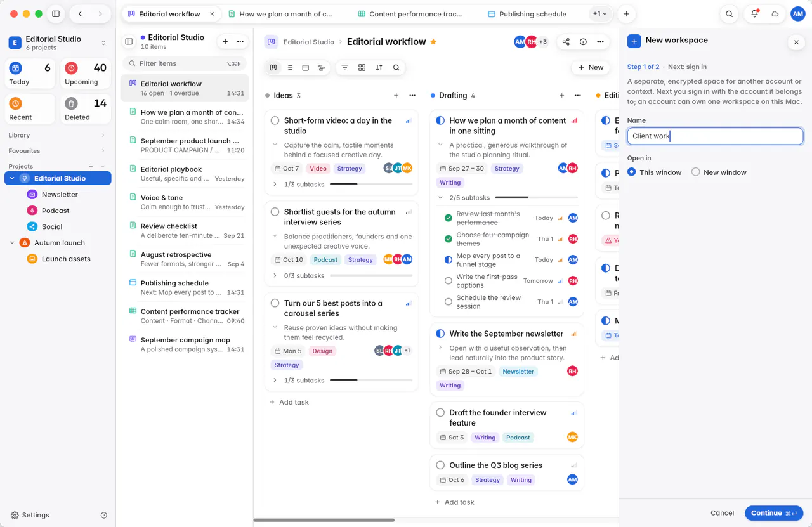Select the New window radio option
Viewport: 812px width, 527px height.
tap(695, 172)
